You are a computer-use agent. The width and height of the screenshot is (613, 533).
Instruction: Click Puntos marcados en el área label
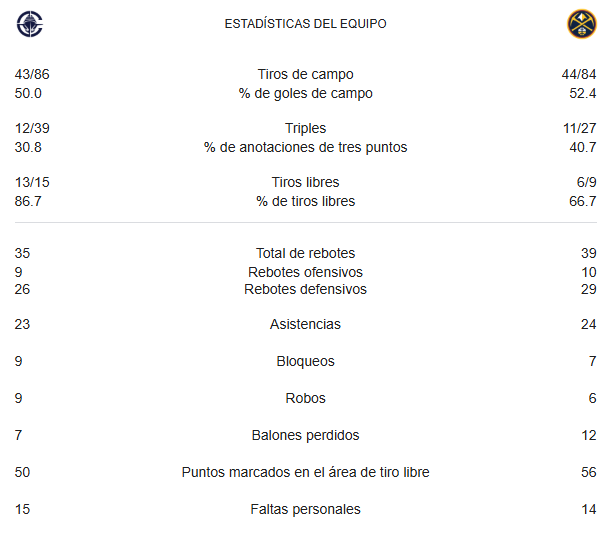(305, 472)
